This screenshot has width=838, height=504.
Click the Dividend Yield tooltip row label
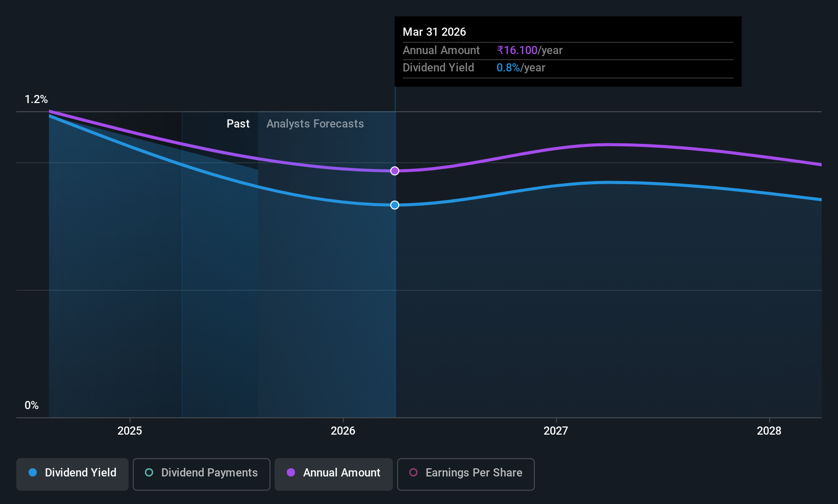click(x=438, y=68)
